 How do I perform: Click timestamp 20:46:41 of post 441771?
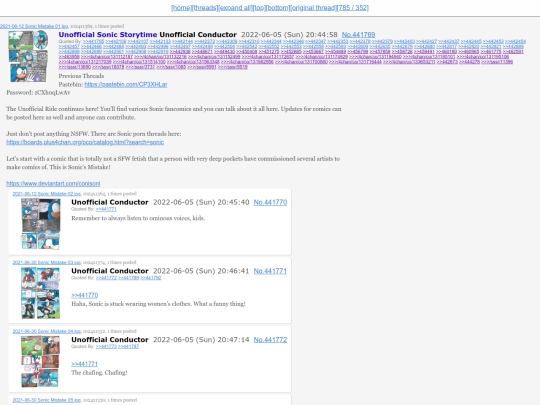pos(201,271)
